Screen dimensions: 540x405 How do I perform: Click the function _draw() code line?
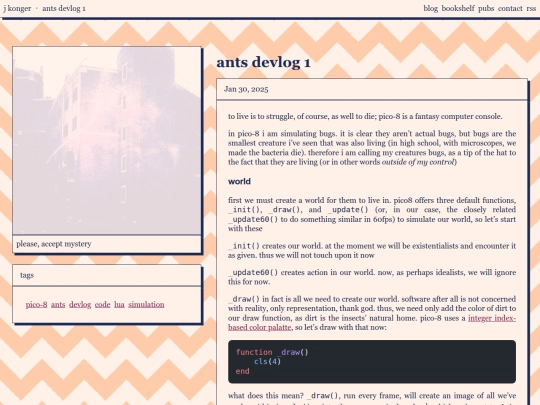272,352
